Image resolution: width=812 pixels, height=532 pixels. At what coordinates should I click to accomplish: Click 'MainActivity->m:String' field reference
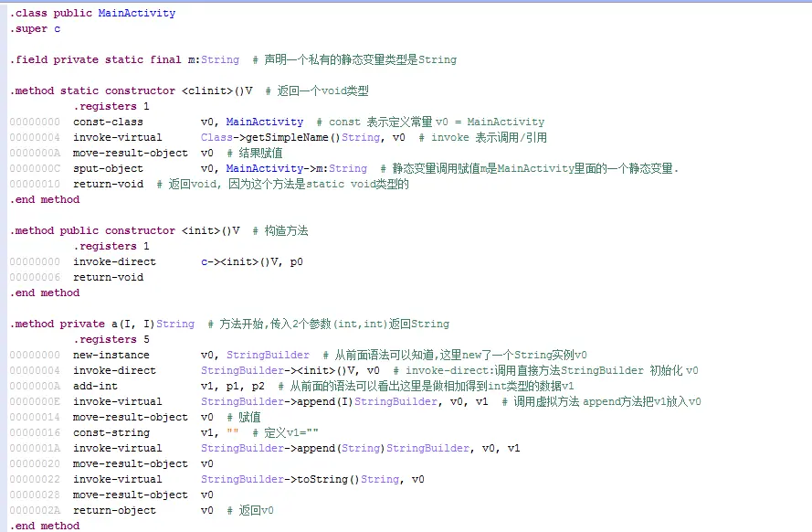297,168
